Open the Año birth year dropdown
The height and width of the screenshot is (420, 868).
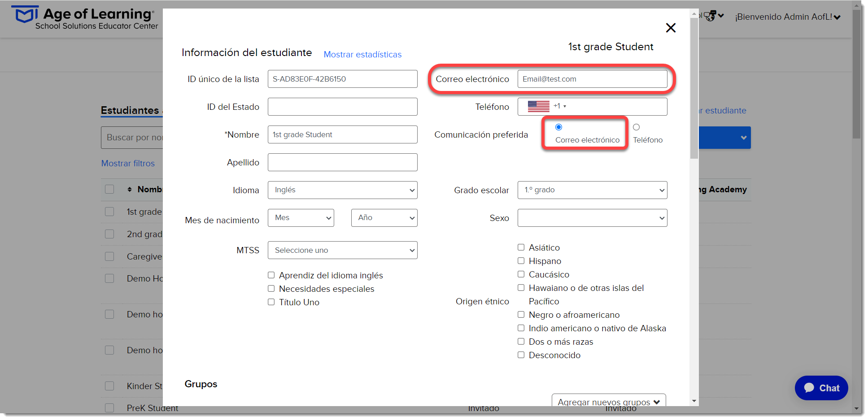click(384, 218)
